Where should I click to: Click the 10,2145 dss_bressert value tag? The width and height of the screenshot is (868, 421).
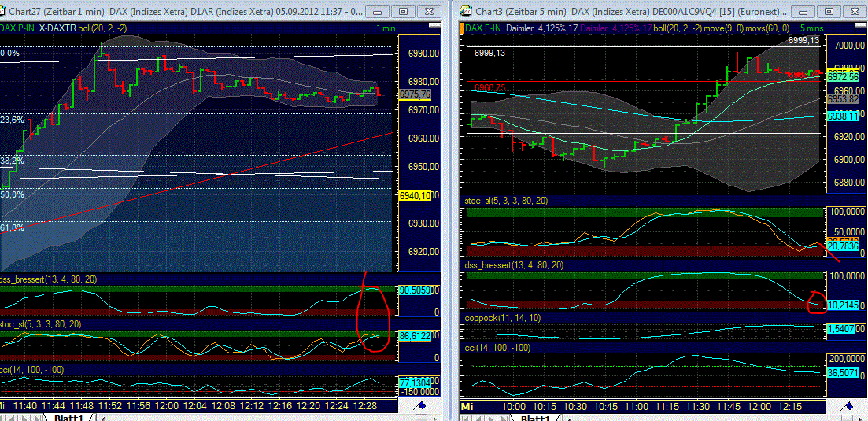[x=843, y=305]
